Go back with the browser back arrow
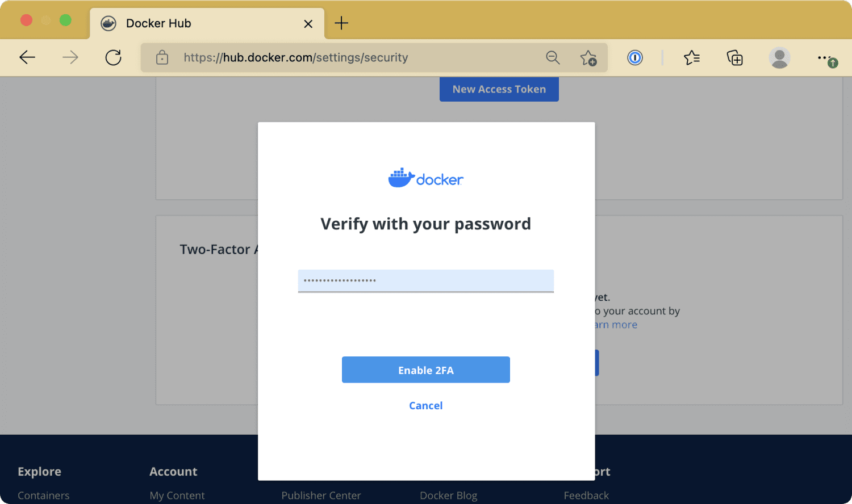Image resolution: width=852 pixels, height=504 pixels. point(27,57)
